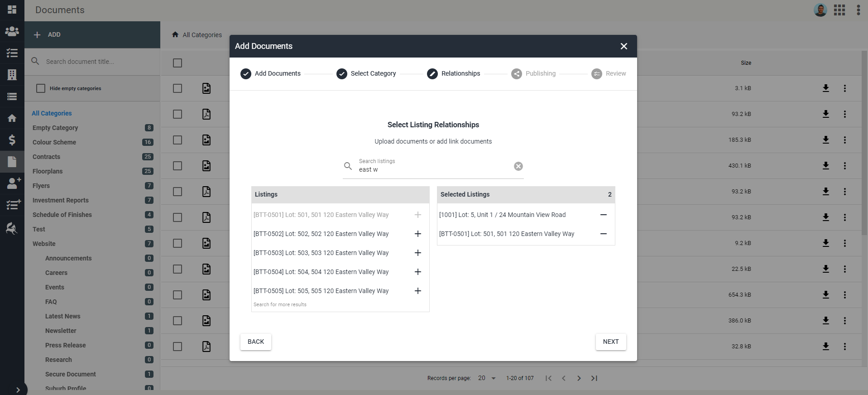Toggle Hide empty categories checkbox
This screenshot has width=868, height=395.
(41, 88)
